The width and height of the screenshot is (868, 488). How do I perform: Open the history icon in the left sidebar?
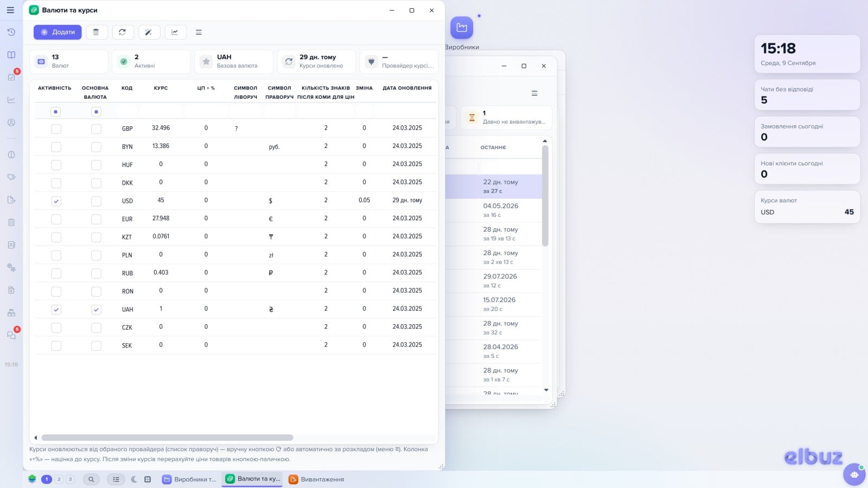coord(11,32)
